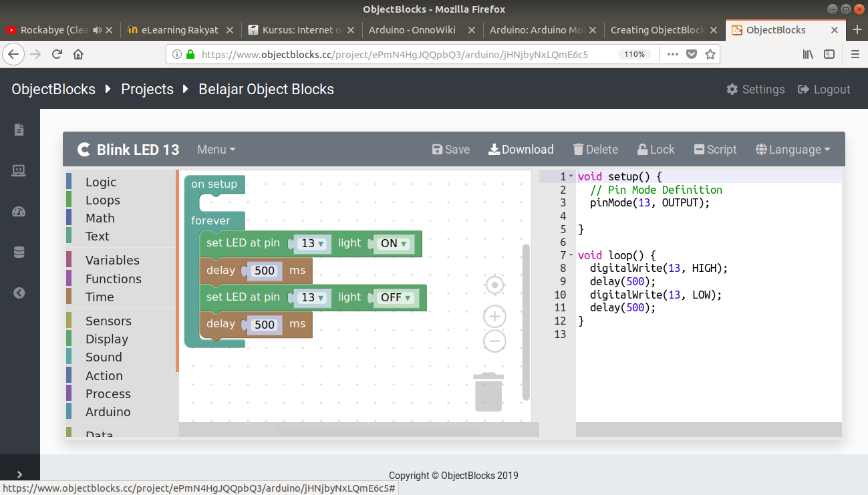Open the database icon in sidebar
868x495 pixels.
(x=19, y=253)
